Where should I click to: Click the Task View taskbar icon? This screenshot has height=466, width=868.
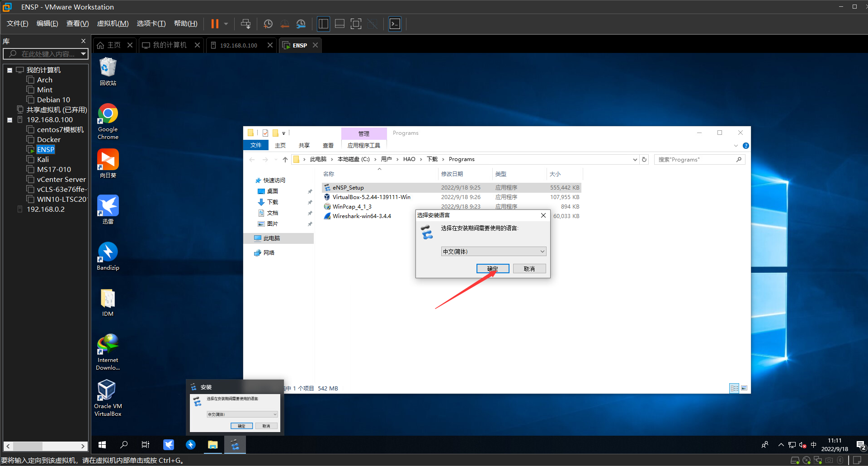146,445
